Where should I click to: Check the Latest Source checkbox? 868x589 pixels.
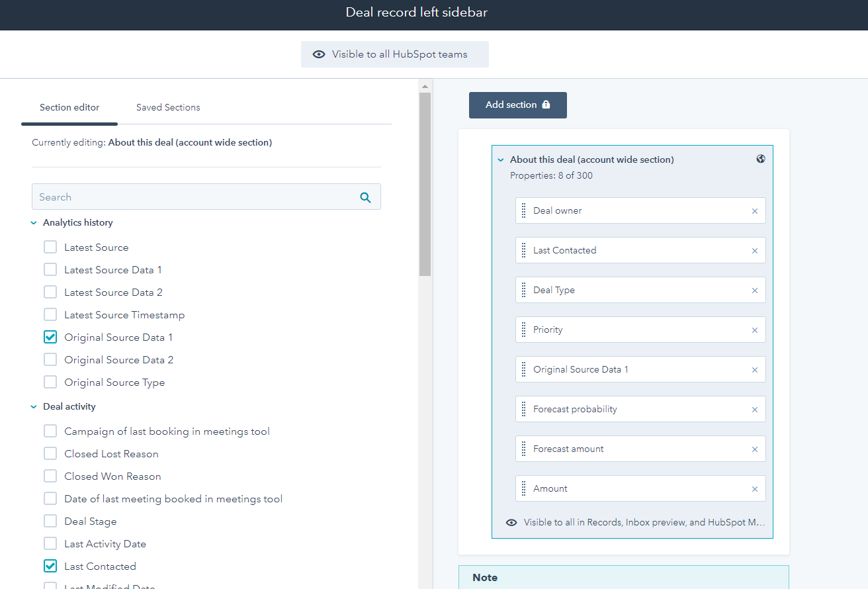click(50, 248)
